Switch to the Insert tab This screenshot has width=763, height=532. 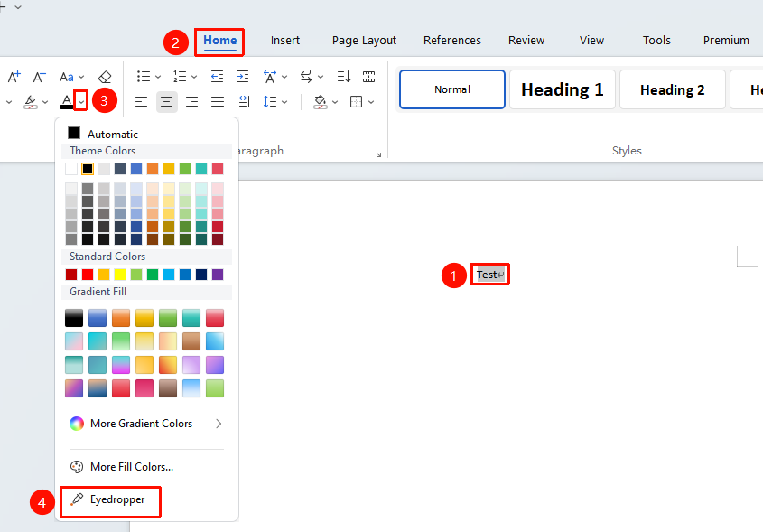pyautogui.click(x=285, y=41)
